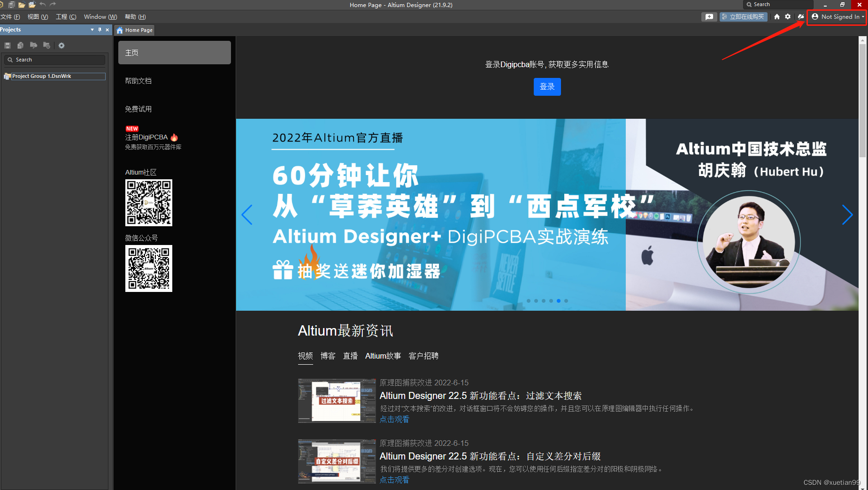This screenshot has height=490, width=868.
Task: Select the last carousel dot indicator
Action: click(x=566, y=301)
